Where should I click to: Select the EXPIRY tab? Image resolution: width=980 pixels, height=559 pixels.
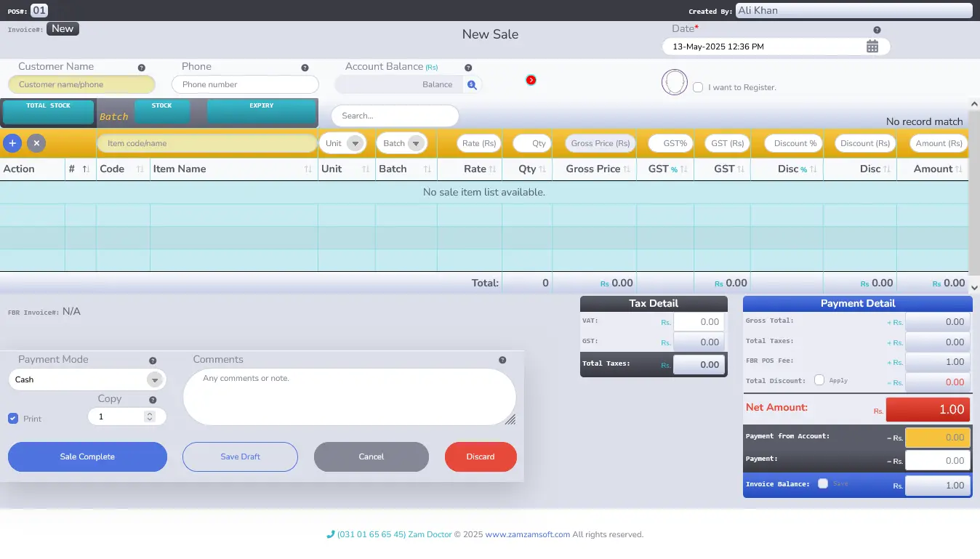click(x=262, y=112)
